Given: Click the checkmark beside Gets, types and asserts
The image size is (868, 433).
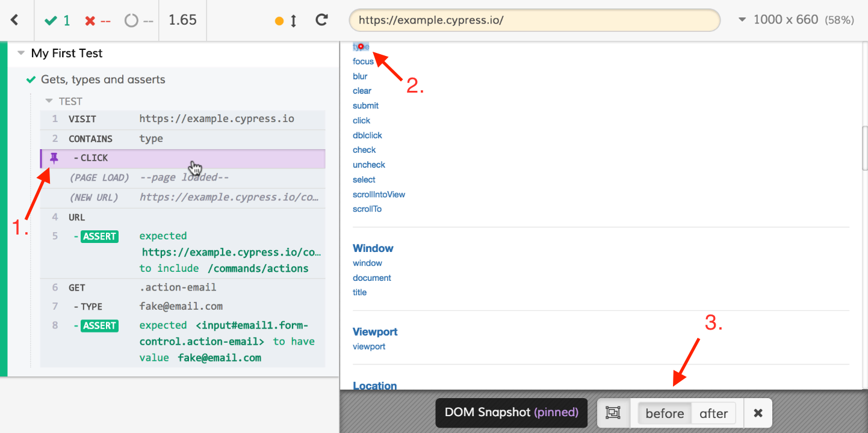Looking at the screenshot, I should 31,79.
